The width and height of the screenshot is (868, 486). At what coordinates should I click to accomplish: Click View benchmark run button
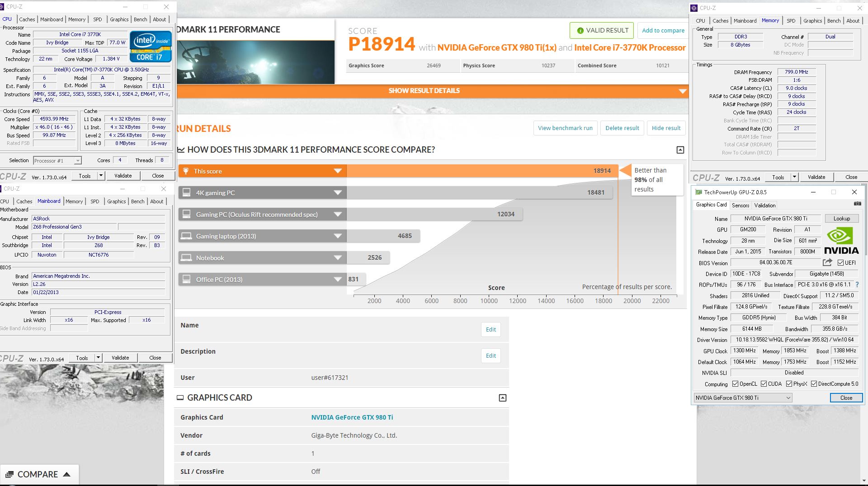coord(565,128)
